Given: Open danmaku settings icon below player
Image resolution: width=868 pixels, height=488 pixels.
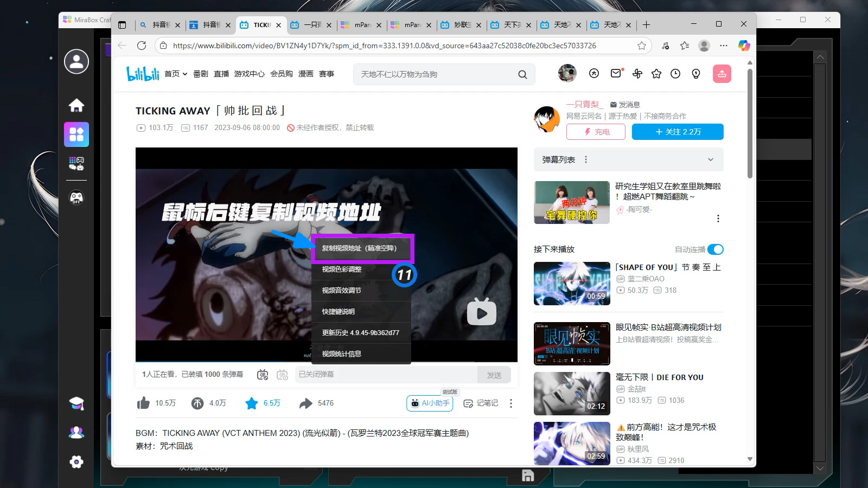Looking at the screenshot, I should (282, 375).
